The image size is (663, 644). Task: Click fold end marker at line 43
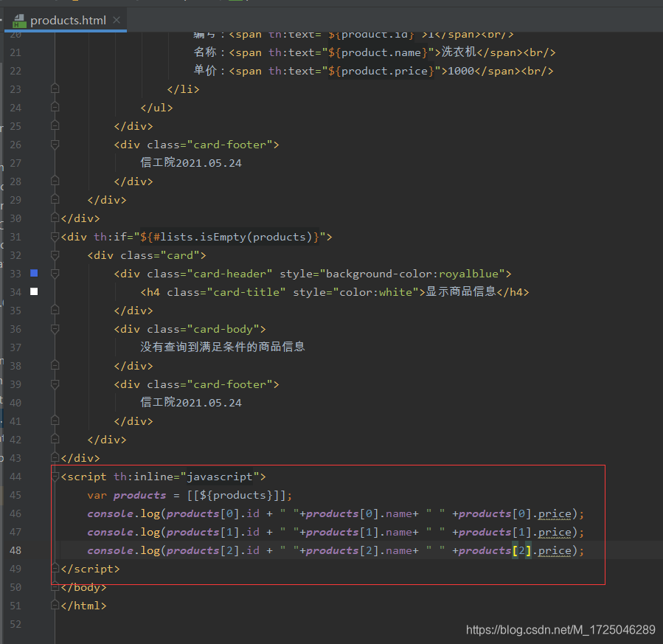(55, 457)
